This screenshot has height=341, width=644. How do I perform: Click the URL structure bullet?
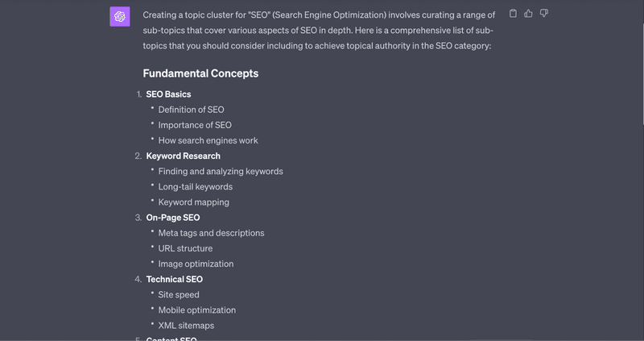coord(186,248)
